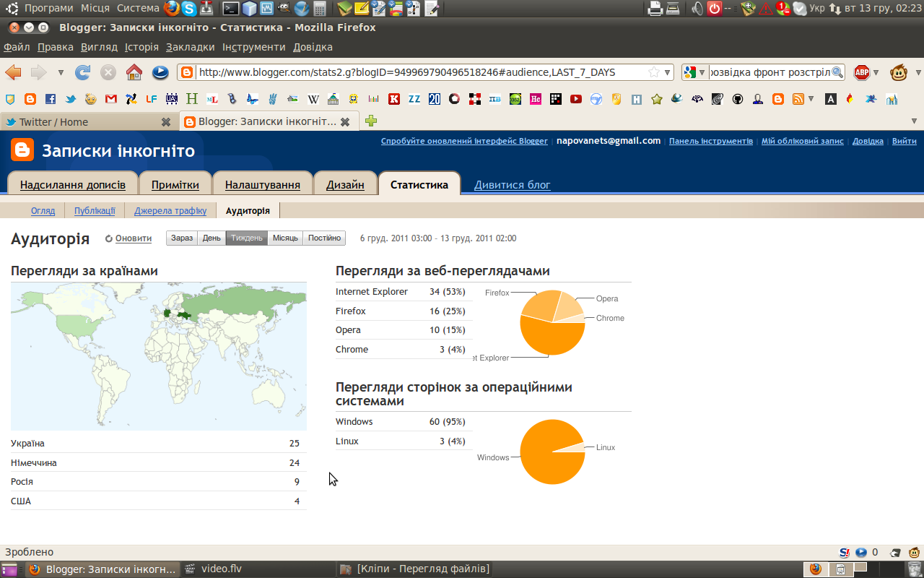Select the Тиждень time range toggle
This screenshot has height=578, width=924.
[x=246, y=238]
